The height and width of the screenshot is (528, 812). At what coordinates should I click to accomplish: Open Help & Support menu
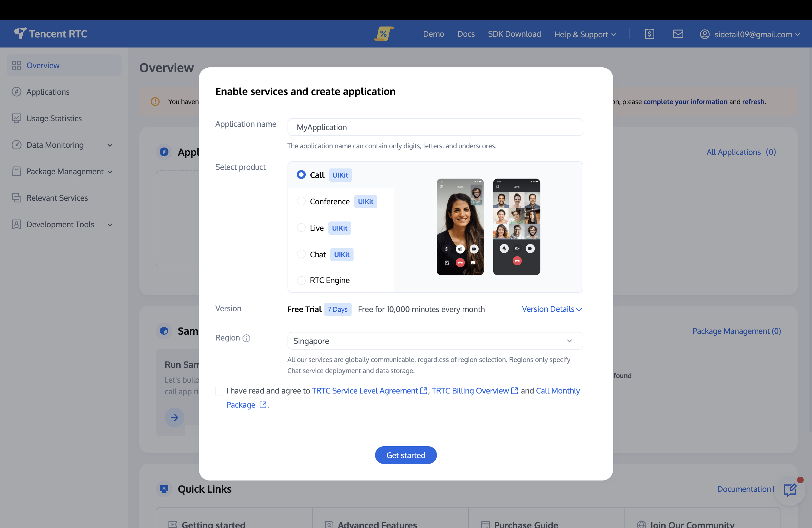pyautogui.click(x=585, y=34)
